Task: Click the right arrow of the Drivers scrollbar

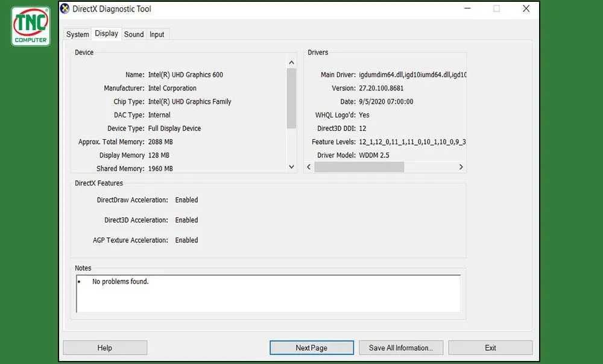Action: click(x=461, y=166)
